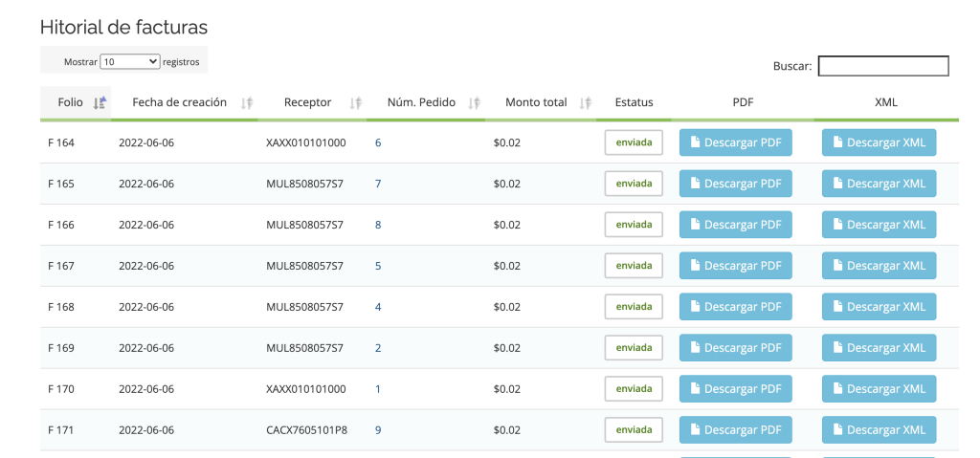The height and width of the screenshot is (458, 980).
Task: Download PDF for invoice F 170
Action: 736,388
